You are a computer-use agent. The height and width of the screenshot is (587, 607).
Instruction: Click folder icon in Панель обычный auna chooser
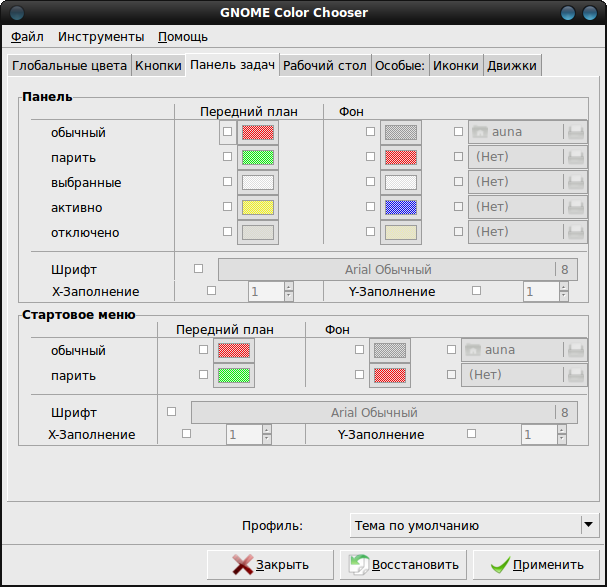480,132
